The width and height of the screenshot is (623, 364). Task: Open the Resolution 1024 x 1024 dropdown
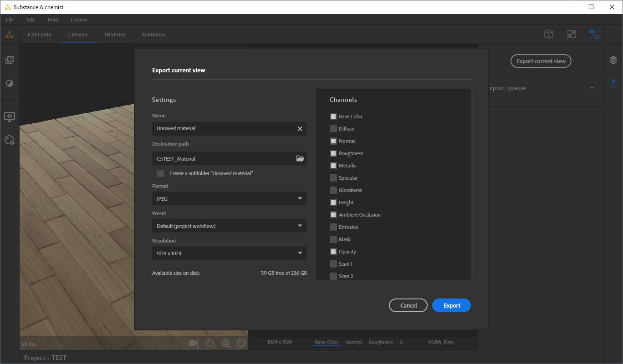(x=230, y=253)
